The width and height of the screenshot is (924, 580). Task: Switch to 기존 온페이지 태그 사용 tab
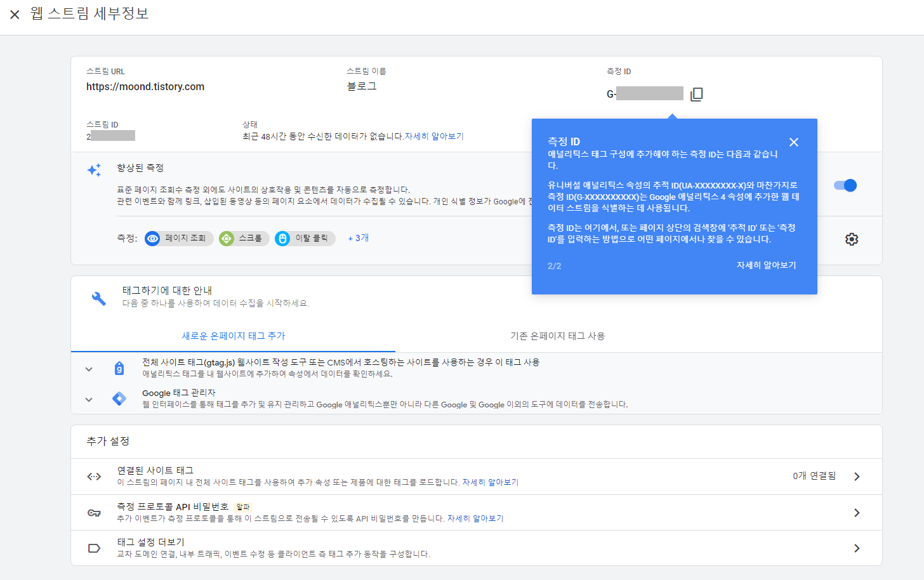click(557, 336)
